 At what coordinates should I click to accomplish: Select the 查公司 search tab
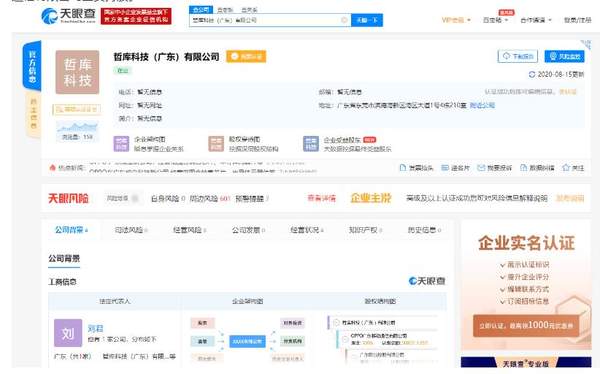pyautogui.click(x=201, y=10)
